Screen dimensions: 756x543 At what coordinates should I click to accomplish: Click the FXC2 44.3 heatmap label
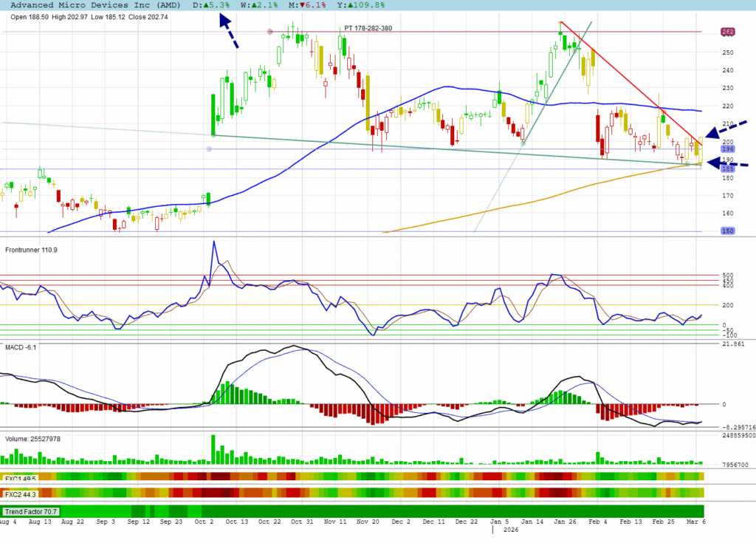[20, 493]
